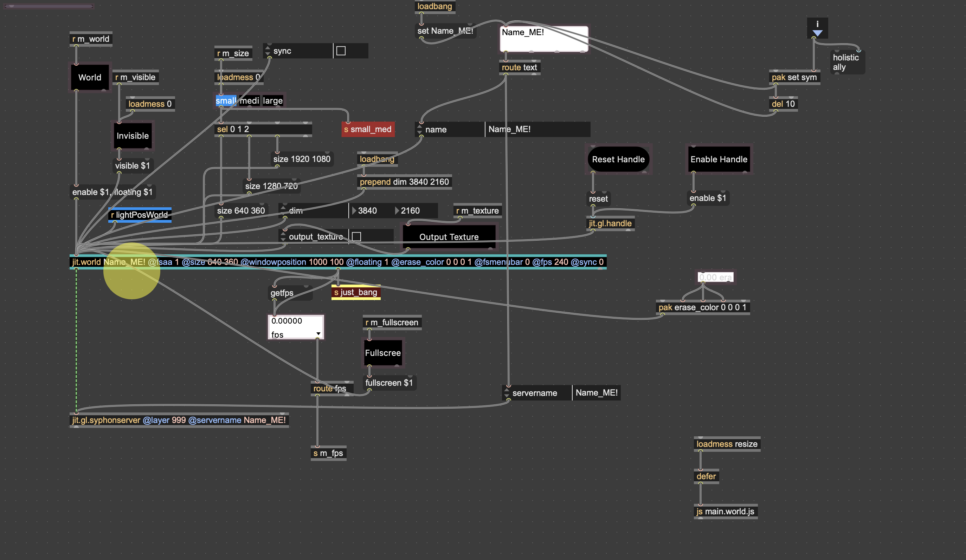Open the servername attribute menu arrows
The image size is (966, 560).
pos(507,393)
